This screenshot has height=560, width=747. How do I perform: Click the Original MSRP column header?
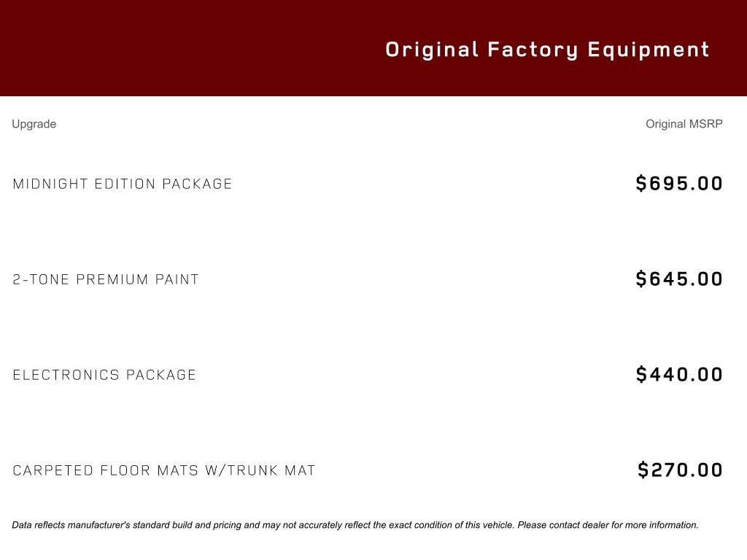[684, 124]
